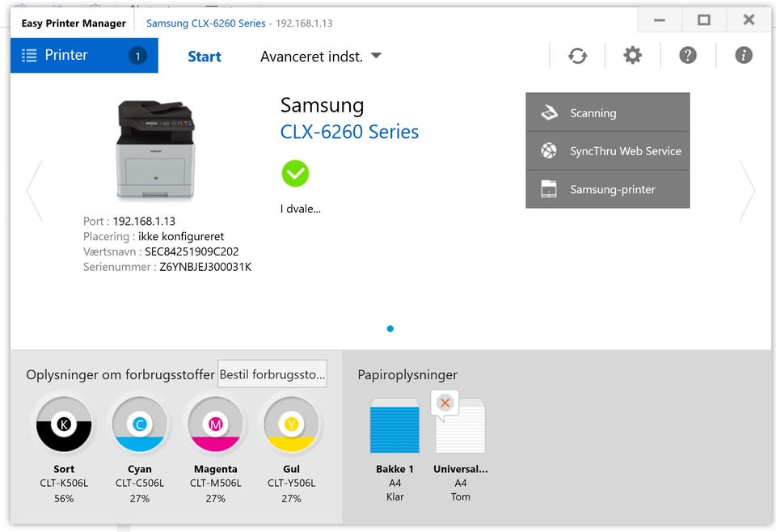Click the black K toner gauge

pyautogui.click(x=64, y=424)
